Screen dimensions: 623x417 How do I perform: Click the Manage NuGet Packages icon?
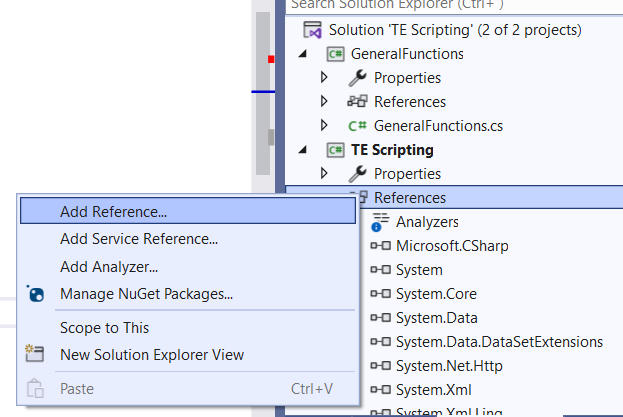(36, 294)
